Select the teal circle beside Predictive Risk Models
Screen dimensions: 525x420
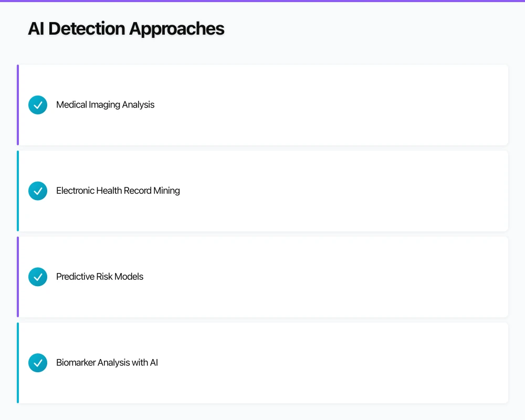(x=37, y=277)
